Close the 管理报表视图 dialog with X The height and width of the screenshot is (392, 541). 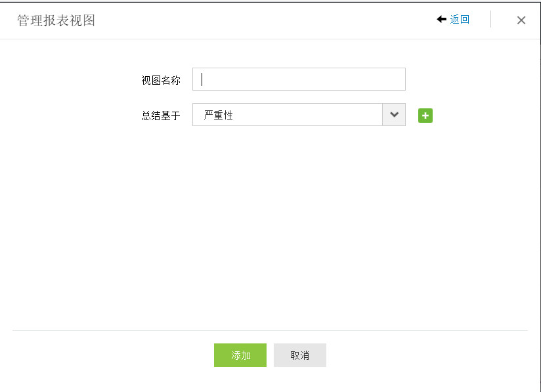click(521, 20)
